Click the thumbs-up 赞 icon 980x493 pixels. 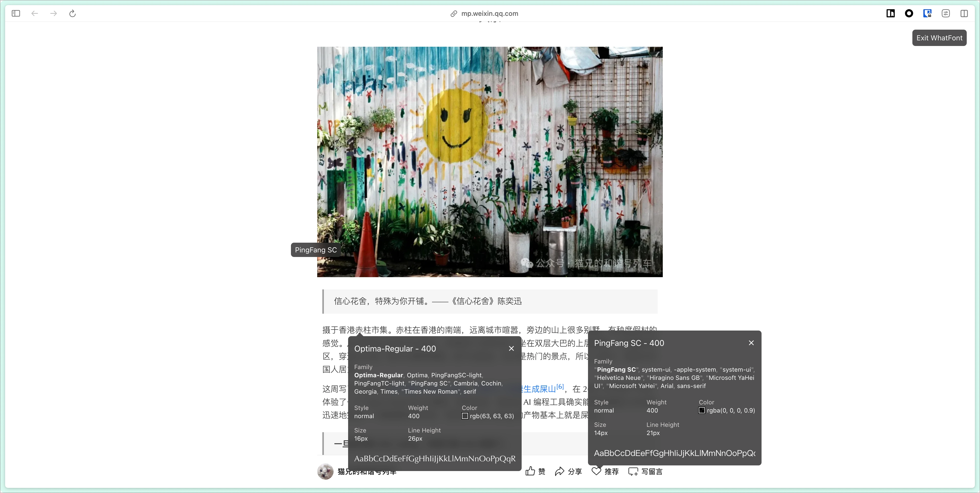point(530,471)
